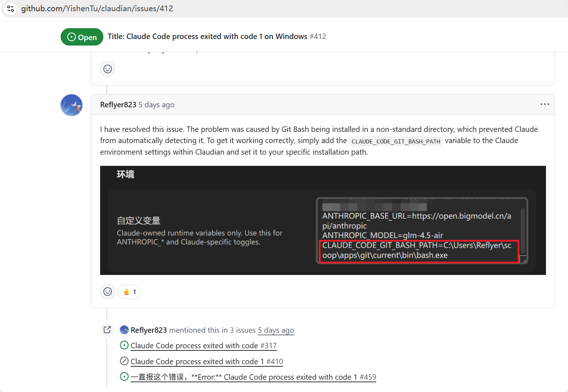Click the green Open issue status badge

(x=82, y=37)
